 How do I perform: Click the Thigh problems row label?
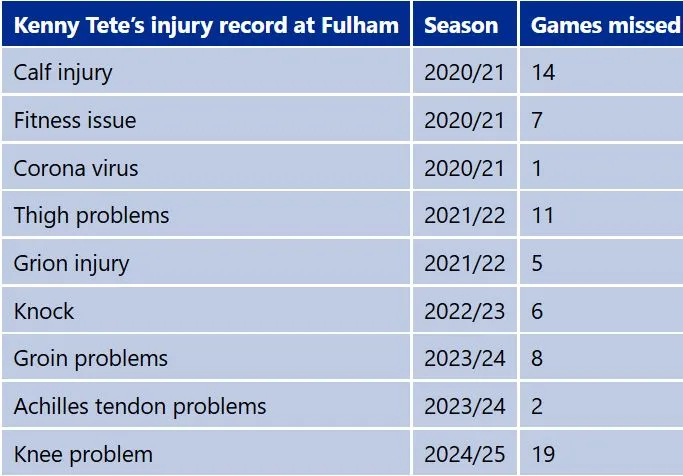pyautogui.click(x=92, y=215)
